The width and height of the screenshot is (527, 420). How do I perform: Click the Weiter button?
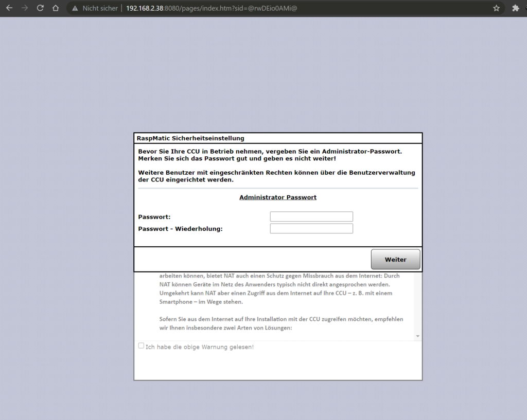395,259
